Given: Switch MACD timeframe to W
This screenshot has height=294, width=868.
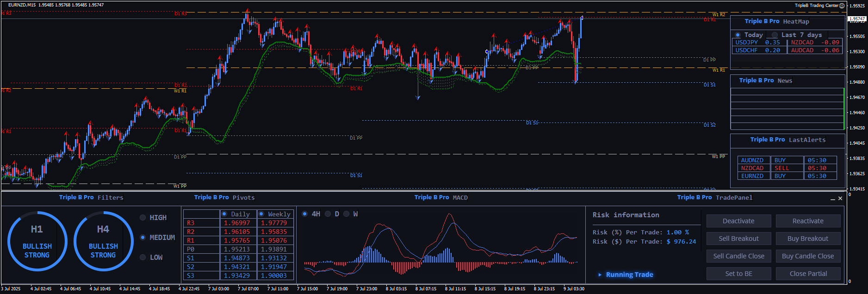Looking at the screenshot, I should click(x=347, y=214).
